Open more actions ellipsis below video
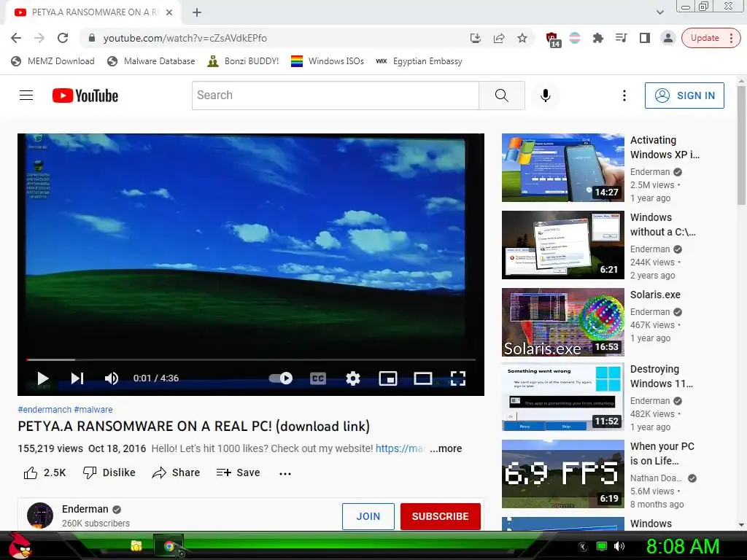Image resolution: width=747 pixels, height=560 pixels. pos(285,473)
